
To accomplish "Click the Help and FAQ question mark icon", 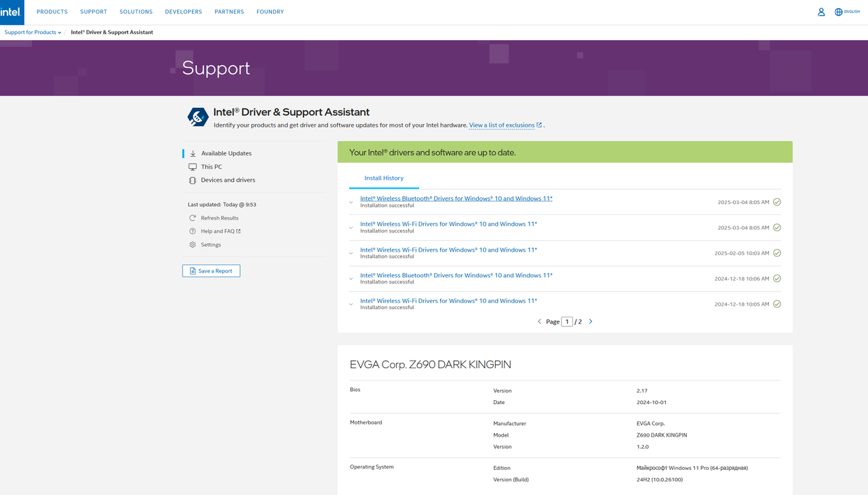I will click(x=193, y=231).
